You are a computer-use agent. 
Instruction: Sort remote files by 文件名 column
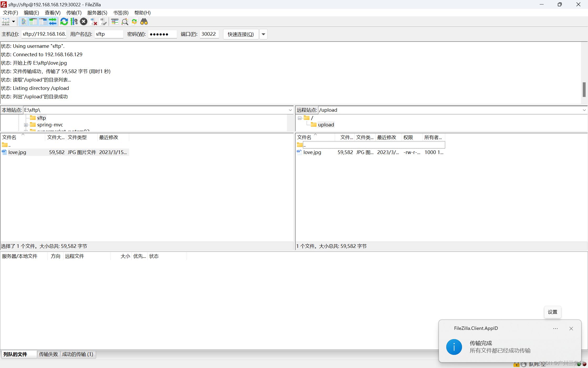pyautogui.click(x=316, y=137)
